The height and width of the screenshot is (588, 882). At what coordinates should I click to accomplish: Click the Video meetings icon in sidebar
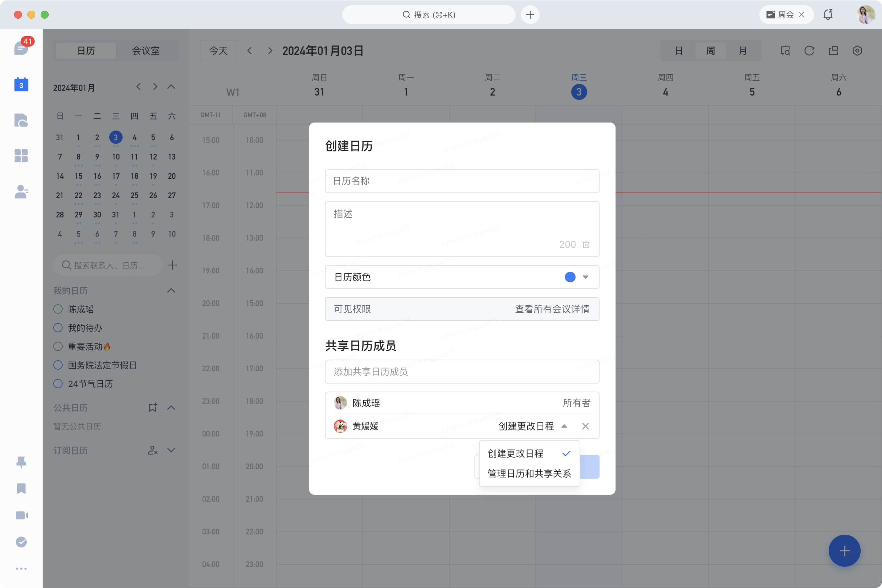click(21, 515)
